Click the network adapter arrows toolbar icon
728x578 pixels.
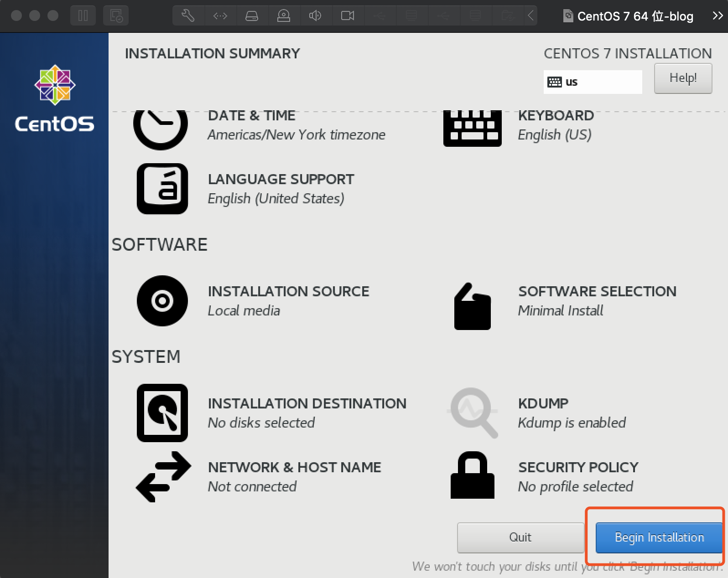[220, 16]
